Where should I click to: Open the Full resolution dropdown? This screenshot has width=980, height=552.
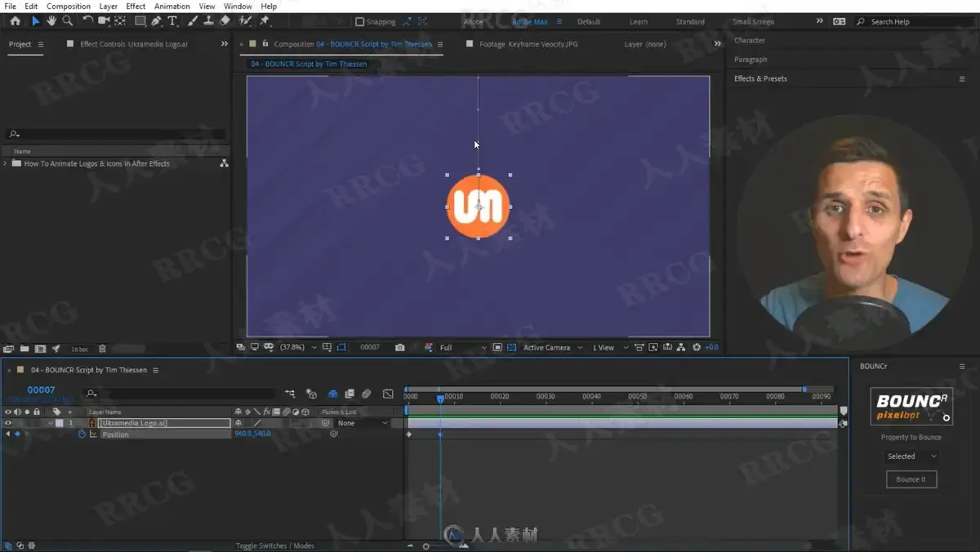(462, 347)
